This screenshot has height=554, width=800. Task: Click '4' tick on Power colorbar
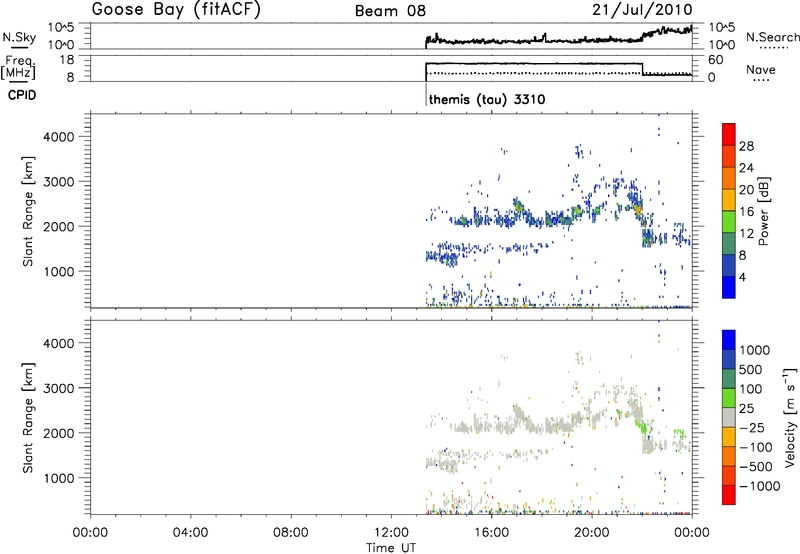(743, 277)
